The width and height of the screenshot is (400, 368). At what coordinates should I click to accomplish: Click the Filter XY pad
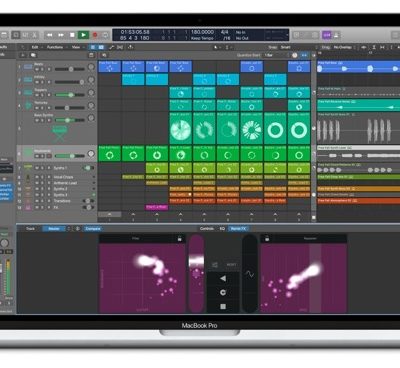tap(142, 278)
